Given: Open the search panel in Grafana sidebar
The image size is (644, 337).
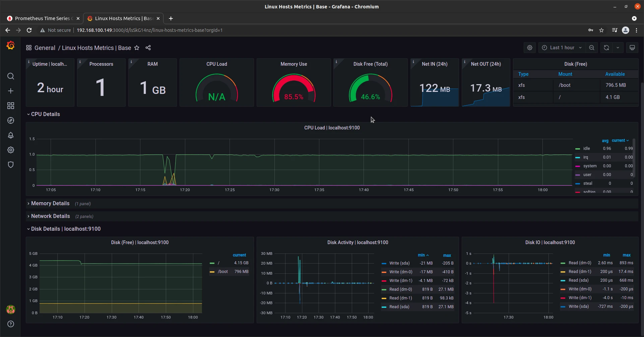Looking at the screenshot, I should tap(11, 76).
